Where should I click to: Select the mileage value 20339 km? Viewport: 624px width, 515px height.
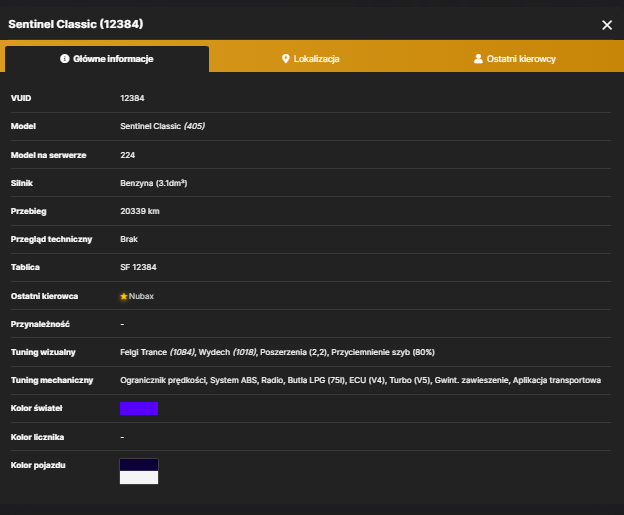140,211
